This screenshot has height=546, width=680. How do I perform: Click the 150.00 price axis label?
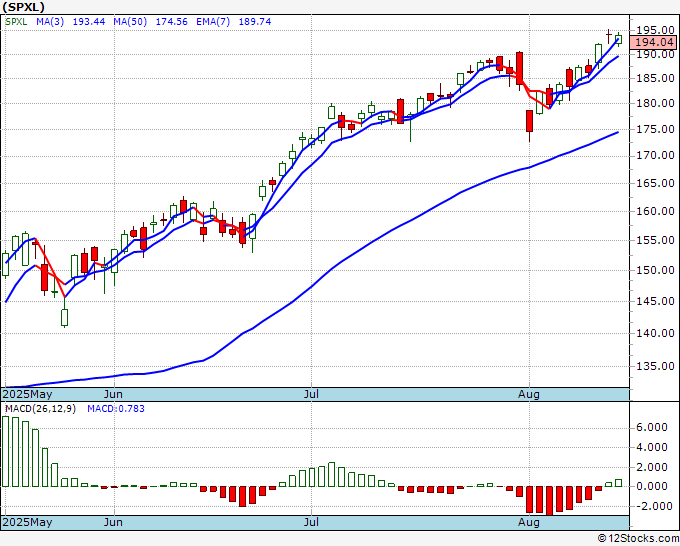pos(655,270)
